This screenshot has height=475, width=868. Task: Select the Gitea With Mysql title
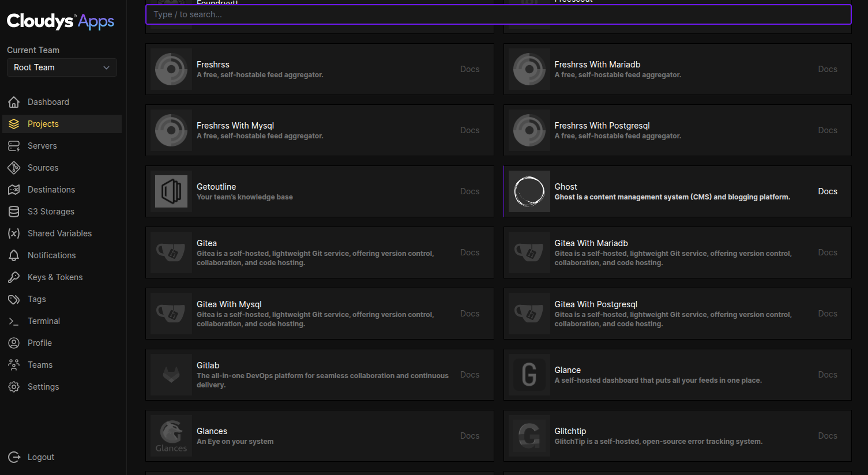[229, 304]
